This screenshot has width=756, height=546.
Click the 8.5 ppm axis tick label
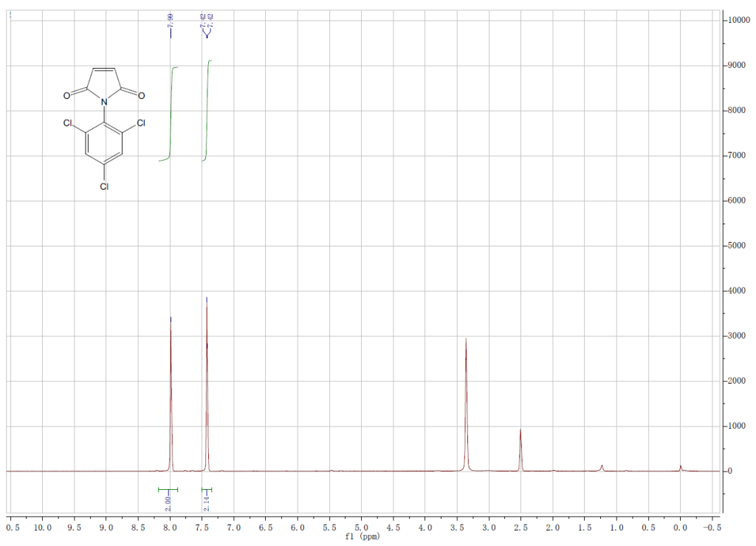[138, 528]
